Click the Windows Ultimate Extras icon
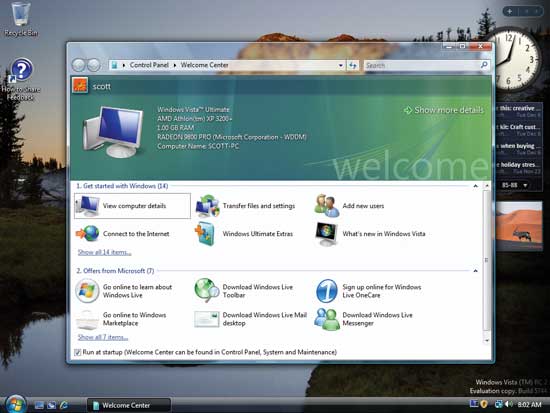 (x=205, y=234)
